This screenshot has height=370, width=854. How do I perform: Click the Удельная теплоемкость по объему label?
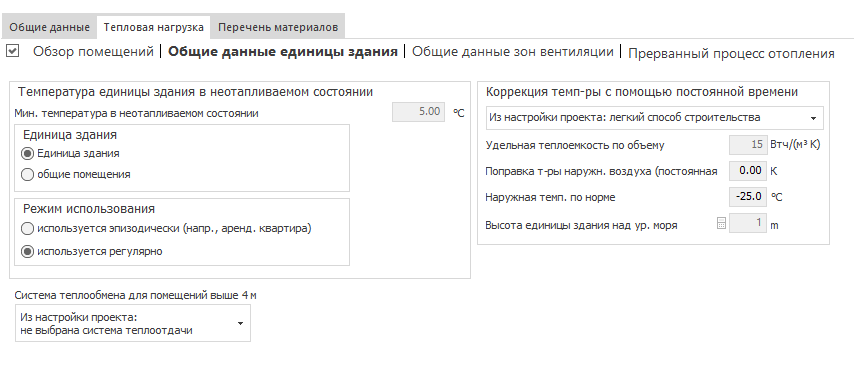[575, 145]
